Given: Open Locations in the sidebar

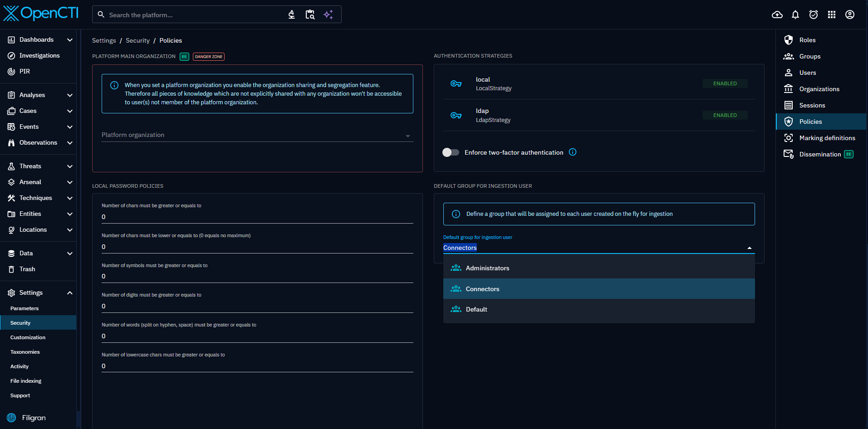Looking at the screenshot, I should (38, 229).
